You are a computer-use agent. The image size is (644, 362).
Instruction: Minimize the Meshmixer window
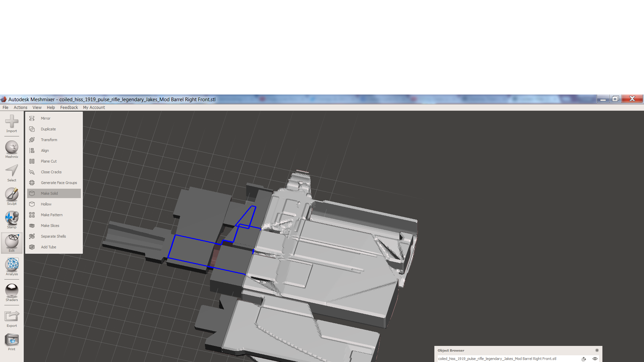(x=603, y=99)
